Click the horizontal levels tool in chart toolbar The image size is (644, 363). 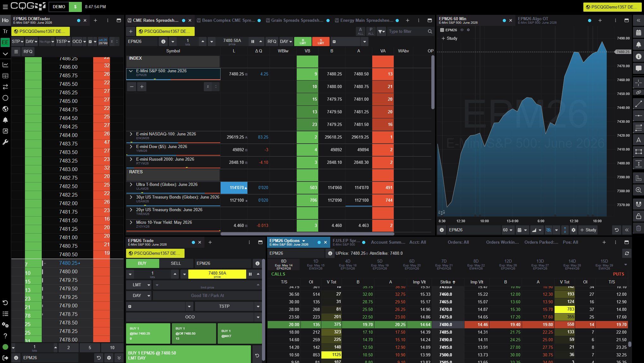pyautogui.click(x=638, y=128)
